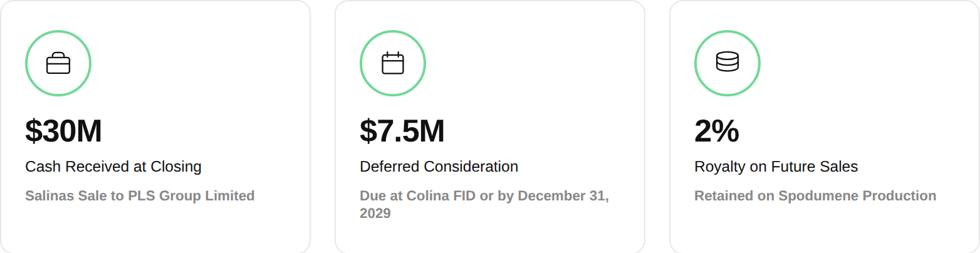Click the words PLS Group Limited

click(x=191, y=196)
